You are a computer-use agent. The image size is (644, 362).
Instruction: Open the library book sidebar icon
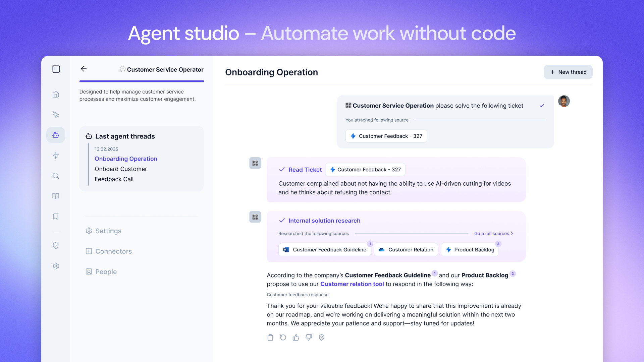[56, 196]
